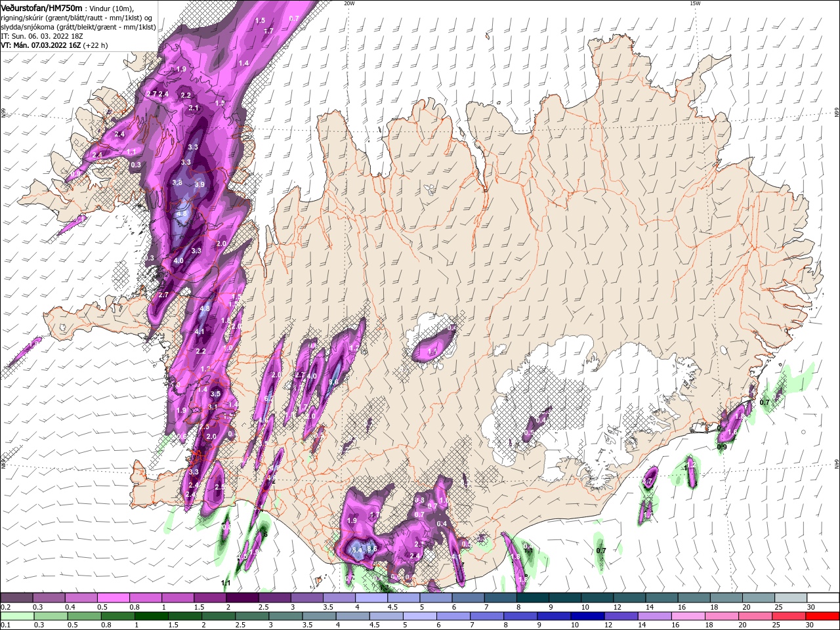Screen dimensions: 840x630
Task: Click the 2.1 value in the northwest band
Action: 194,108
